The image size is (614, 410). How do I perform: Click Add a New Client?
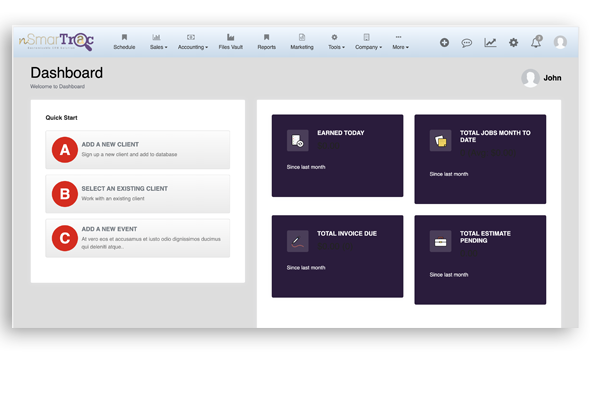[138, 149]
